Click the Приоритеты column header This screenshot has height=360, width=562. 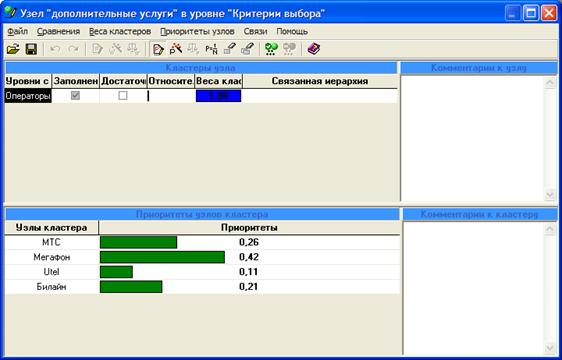coord(249,228)
